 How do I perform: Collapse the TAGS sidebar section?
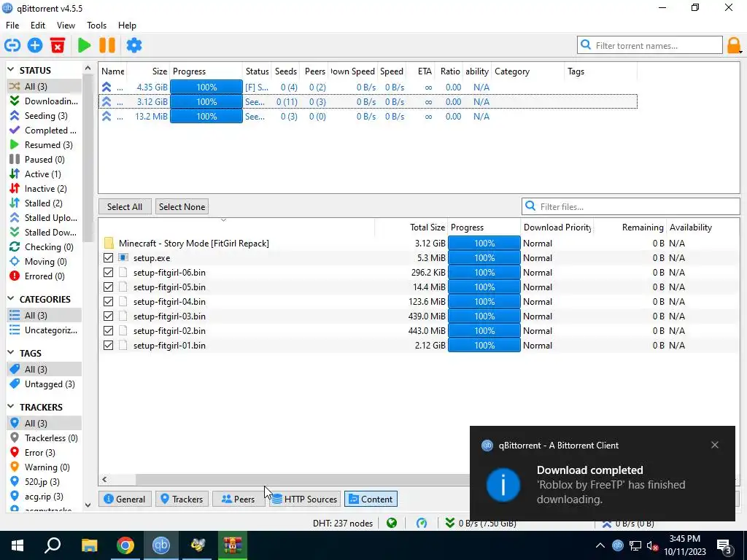tap(11, 353)
